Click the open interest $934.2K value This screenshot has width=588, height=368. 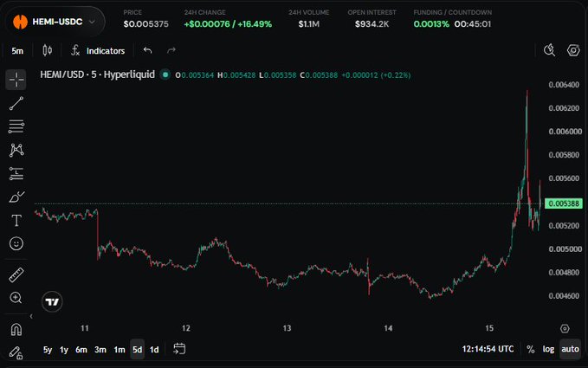(372, 24)
